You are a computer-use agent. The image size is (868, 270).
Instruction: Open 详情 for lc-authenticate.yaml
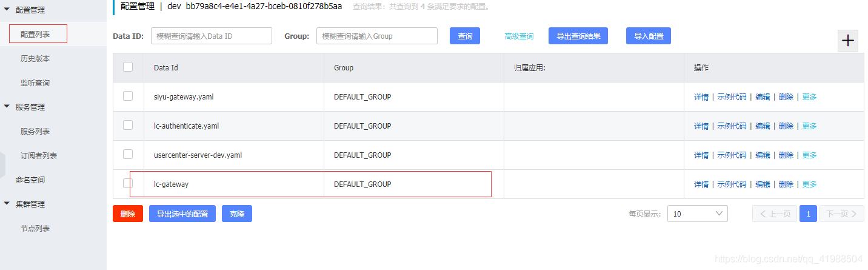(701, 126)
